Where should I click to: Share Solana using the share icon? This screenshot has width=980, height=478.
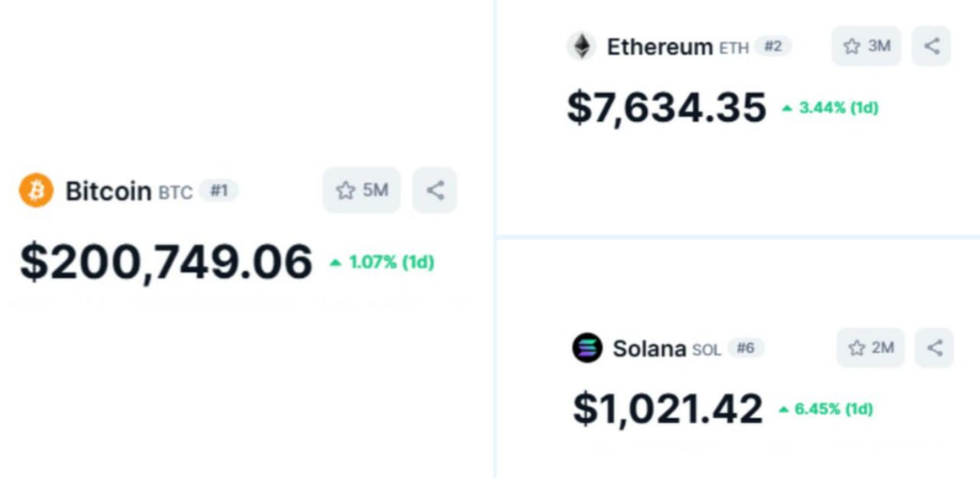935,348
